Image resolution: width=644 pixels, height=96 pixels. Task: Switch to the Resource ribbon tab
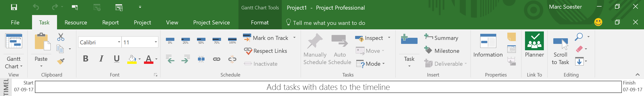(76, 23)
